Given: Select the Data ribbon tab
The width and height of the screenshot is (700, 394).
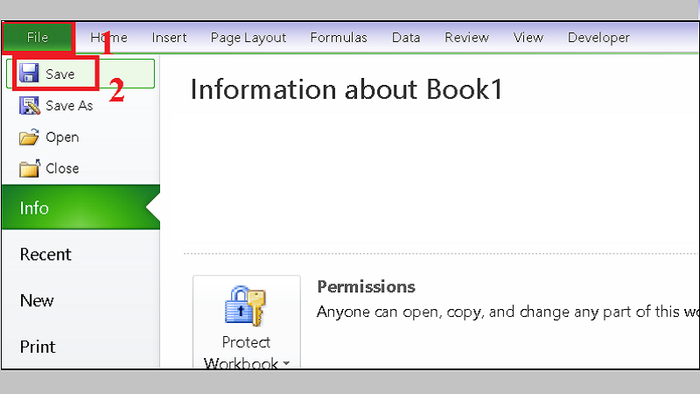Looking at the screenshot, I should pos(406,37).
